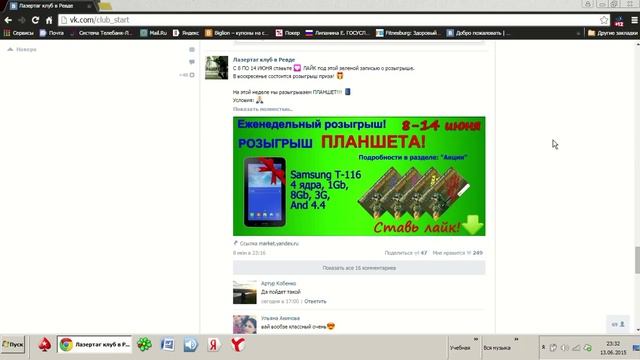Image resolution: width=640 pixels, height=360 pixels.
Task: Open the Другие закладки folder
Action: point(613,33)
